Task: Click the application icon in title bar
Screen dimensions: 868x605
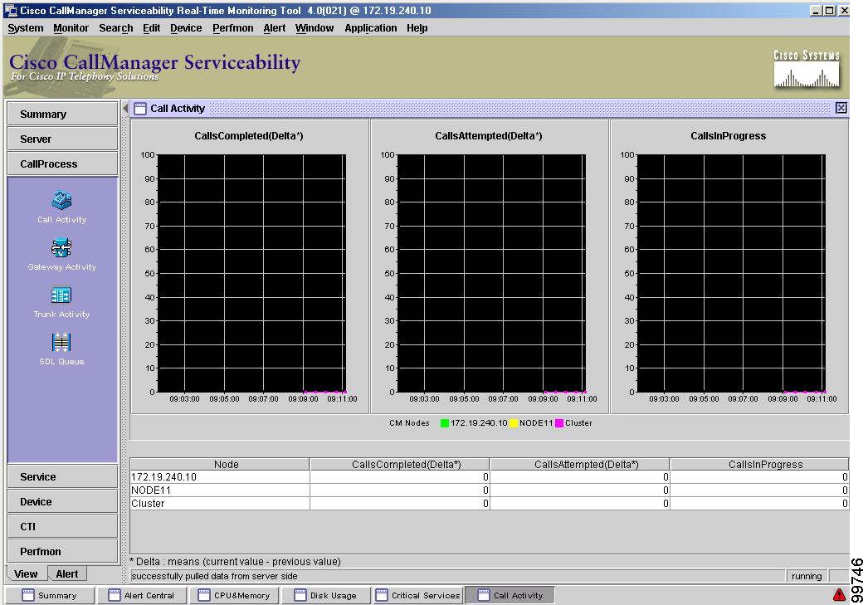Action: [x=11, y=11]
